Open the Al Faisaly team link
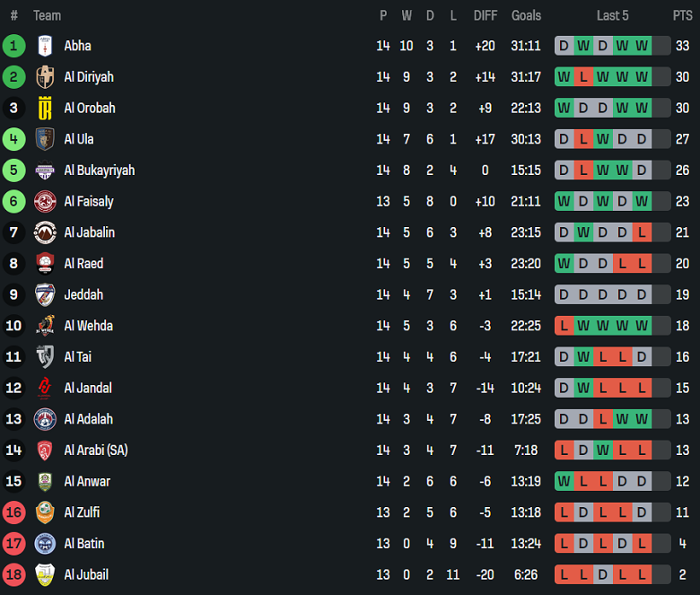700x595 pixels. click(x=89, y=202)
